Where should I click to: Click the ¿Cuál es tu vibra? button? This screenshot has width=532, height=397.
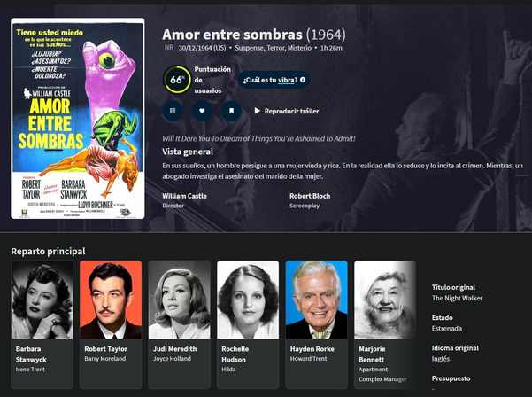(274, 80)
